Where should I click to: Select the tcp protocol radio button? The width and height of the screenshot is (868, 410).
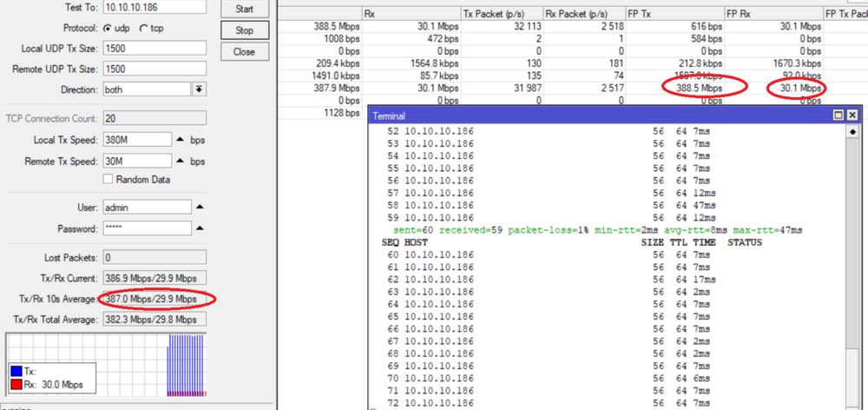(144, 29)
